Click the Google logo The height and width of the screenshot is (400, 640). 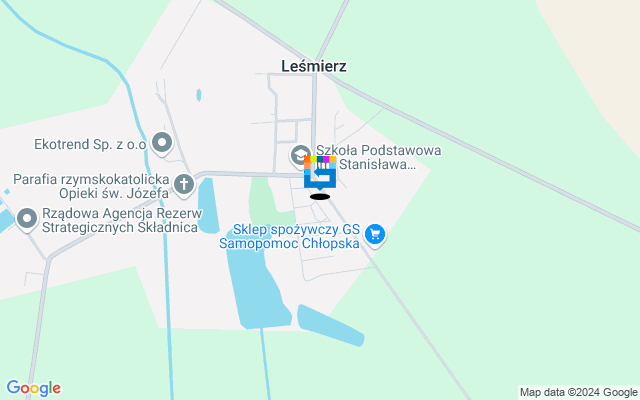click(33, 388)
